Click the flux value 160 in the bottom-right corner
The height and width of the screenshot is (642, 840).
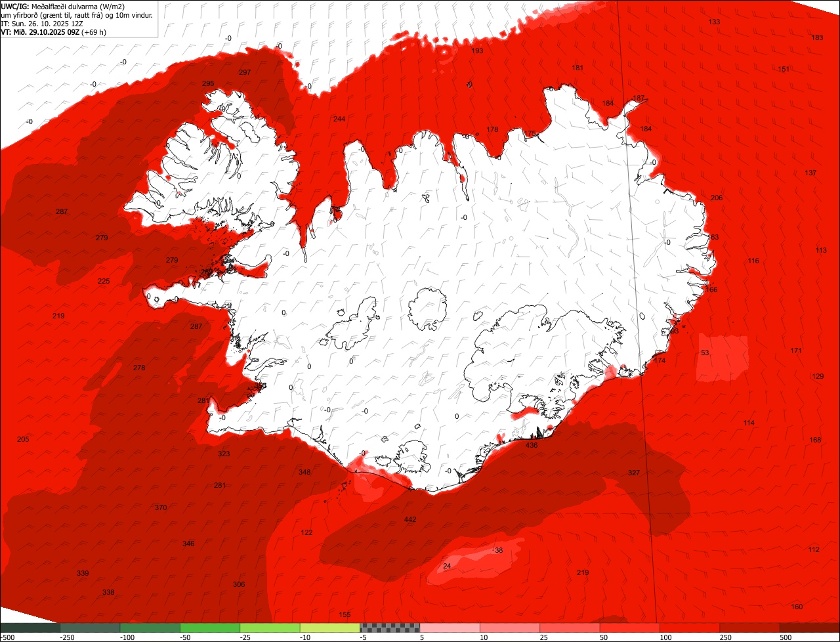coord(797,607)
